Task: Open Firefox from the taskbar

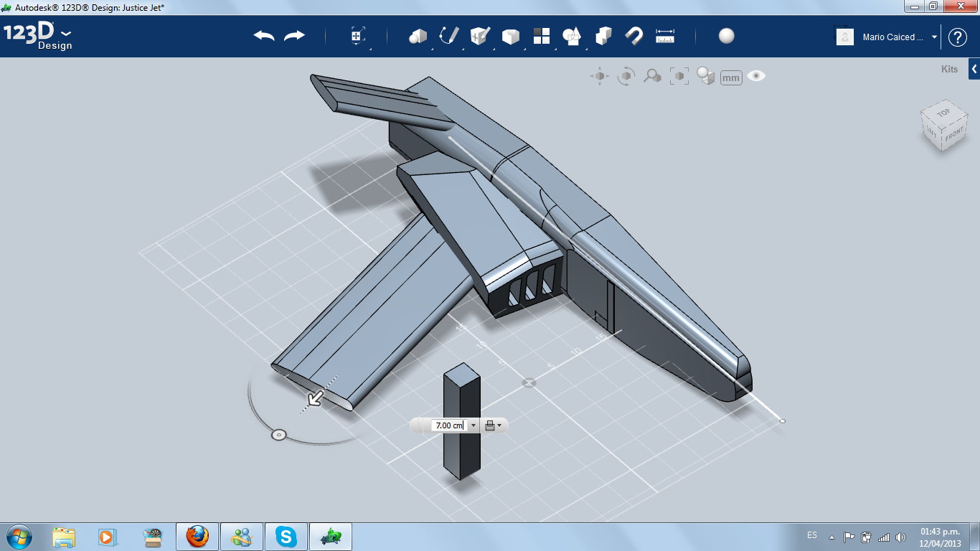Action: (197, 537)
